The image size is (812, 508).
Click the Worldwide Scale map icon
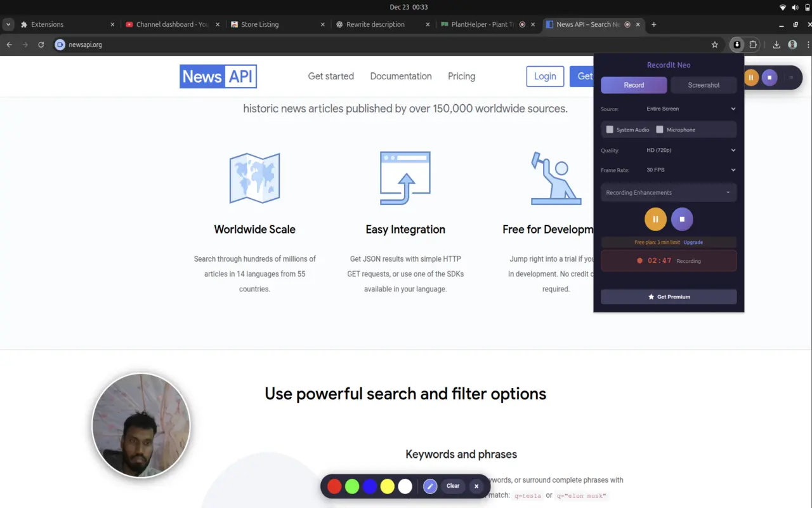[x=254, y=178]
